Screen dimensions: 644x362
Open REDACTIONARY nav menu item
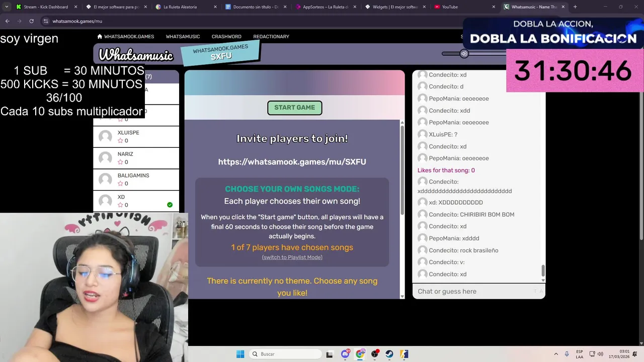[271, 37]
